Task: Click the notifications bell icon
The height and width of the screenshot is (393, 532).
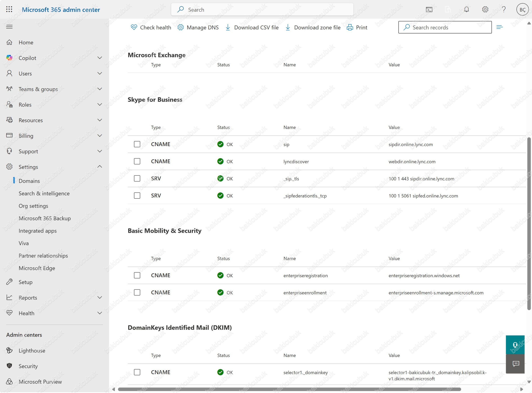Action: point(466,10)
